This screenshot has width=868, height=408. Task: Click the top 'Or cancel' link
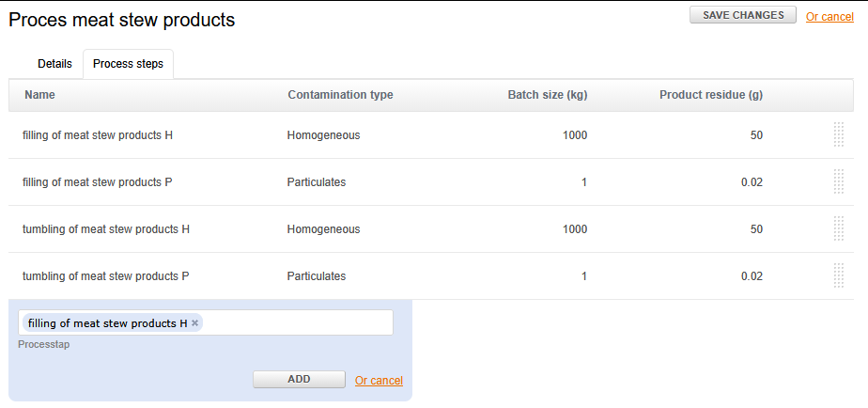[829, 17]
